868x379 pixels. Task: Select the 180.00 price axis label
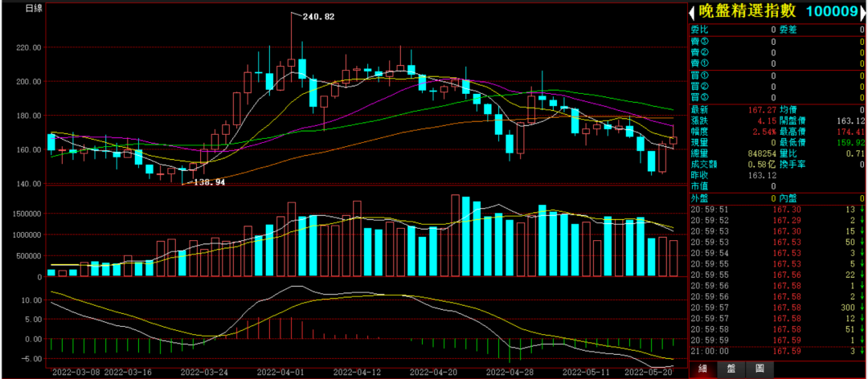[30, 116]
